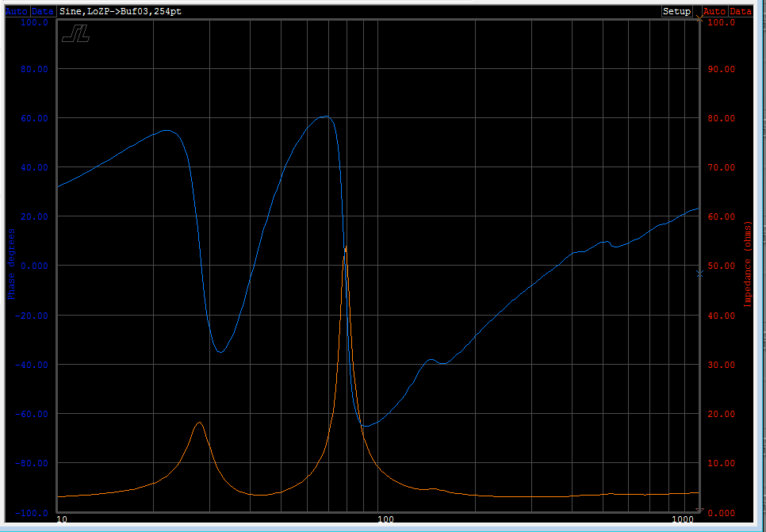Click the red 50.00 impedance axis label

pos(722,266)
